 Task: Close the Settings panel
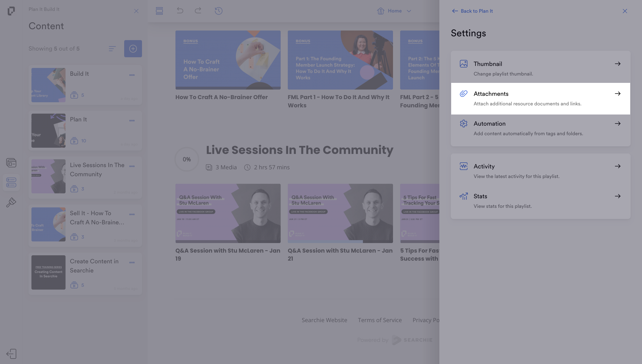pyautogui.click(x=625, y=11)
